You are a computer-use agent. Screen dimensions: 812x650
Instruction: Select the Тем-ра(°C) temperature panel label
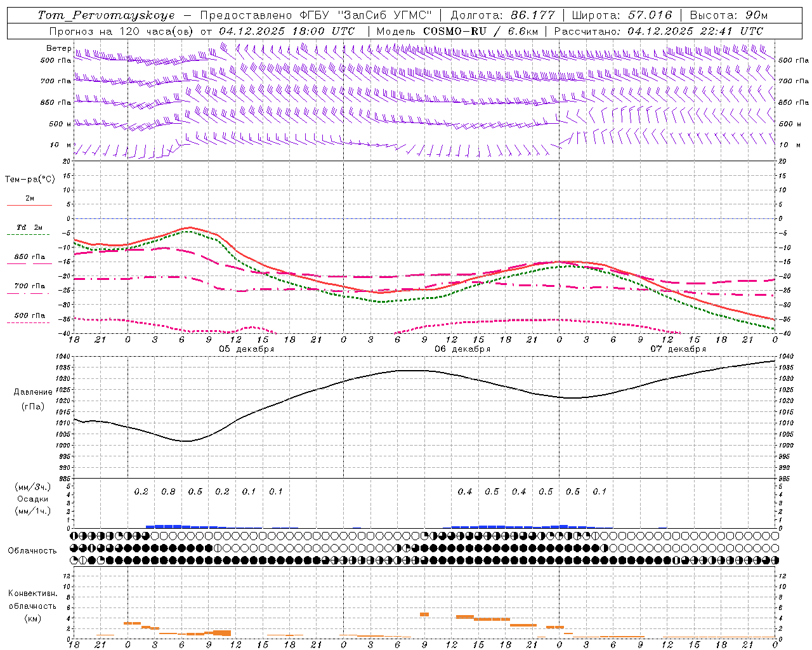pyautogui.click(x=30, y=180)
